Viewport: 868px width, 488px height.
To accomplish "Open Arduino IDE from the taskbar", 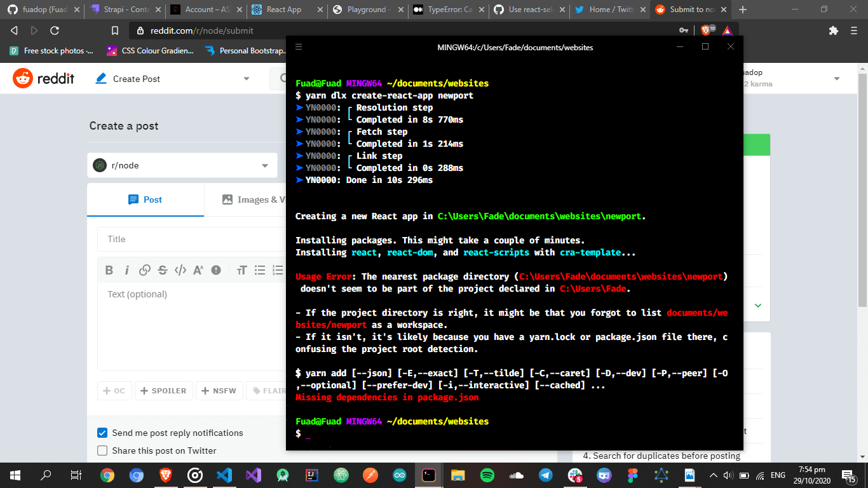I will point(400,475).
